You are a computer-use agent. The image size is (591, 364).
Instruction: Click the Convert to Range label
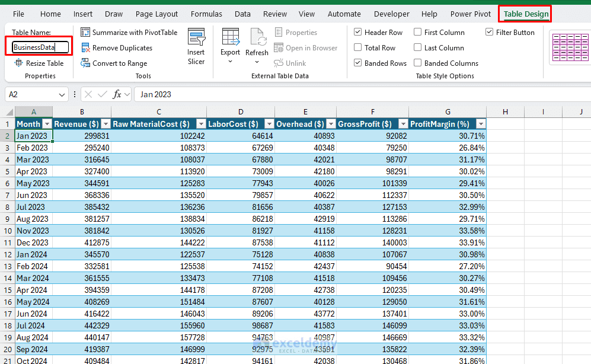(x=120, y=63)
